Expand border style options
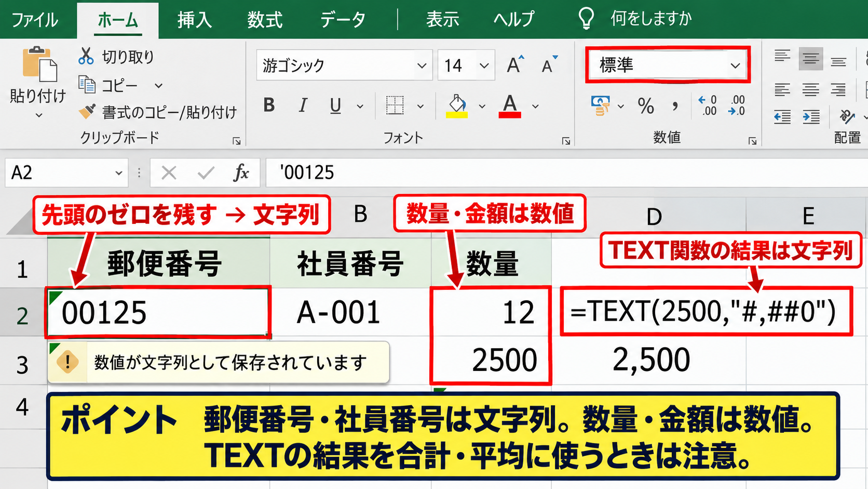The height and width of the screenshot is (489, 868). coord(421,106)
